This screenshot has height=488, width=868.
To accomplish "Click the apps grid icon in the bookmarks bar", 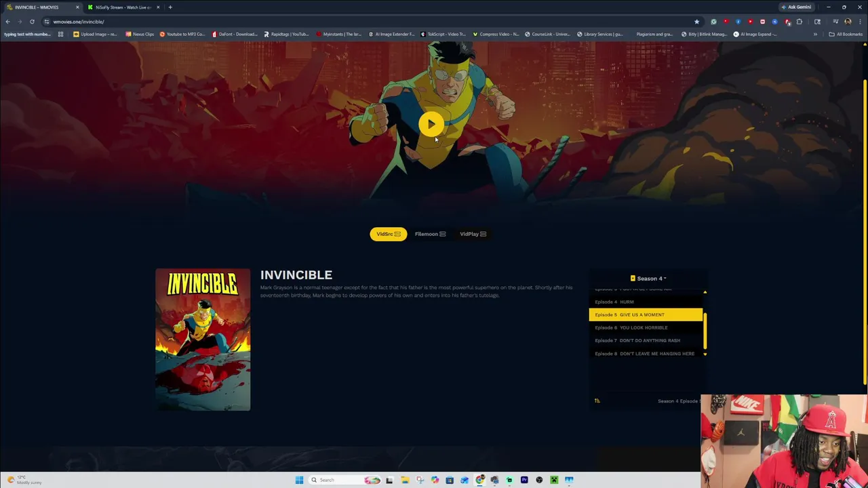I will (x=60, y=34).
